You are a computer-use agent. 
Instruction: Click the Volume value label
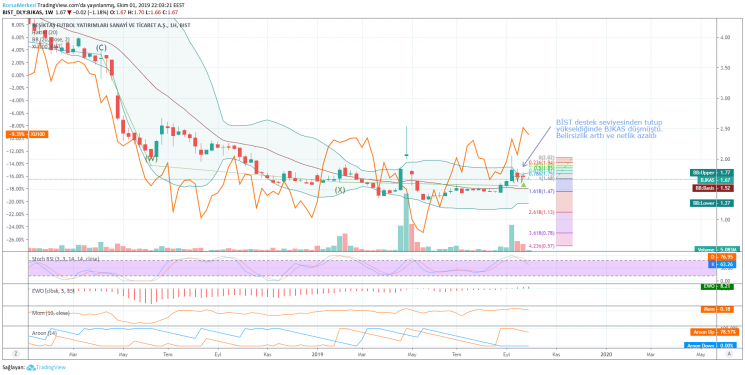click(x=716, y=249)
